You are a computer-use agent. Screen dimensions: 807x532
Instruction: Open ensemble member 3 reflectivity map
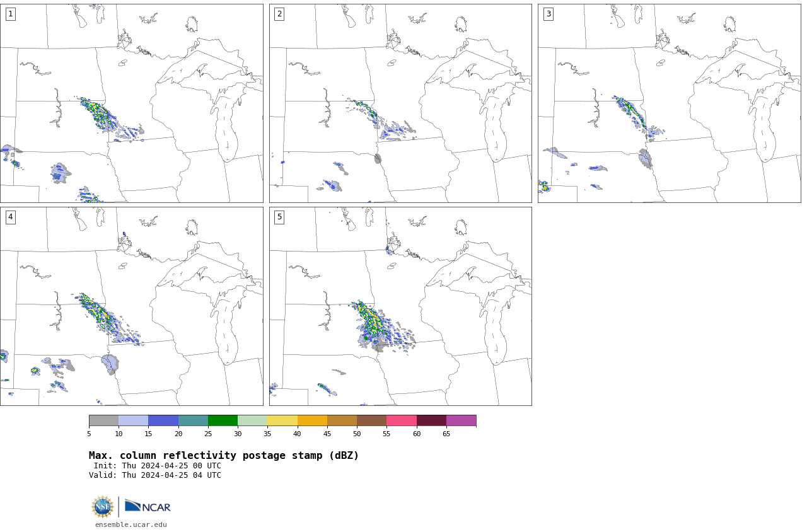click(669, 103)
